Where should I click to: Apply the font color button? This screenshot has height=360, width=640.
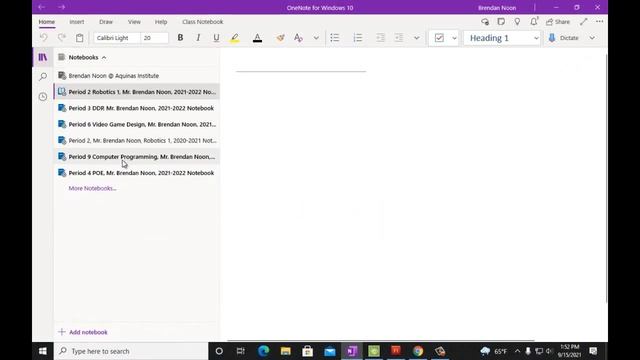257,38
